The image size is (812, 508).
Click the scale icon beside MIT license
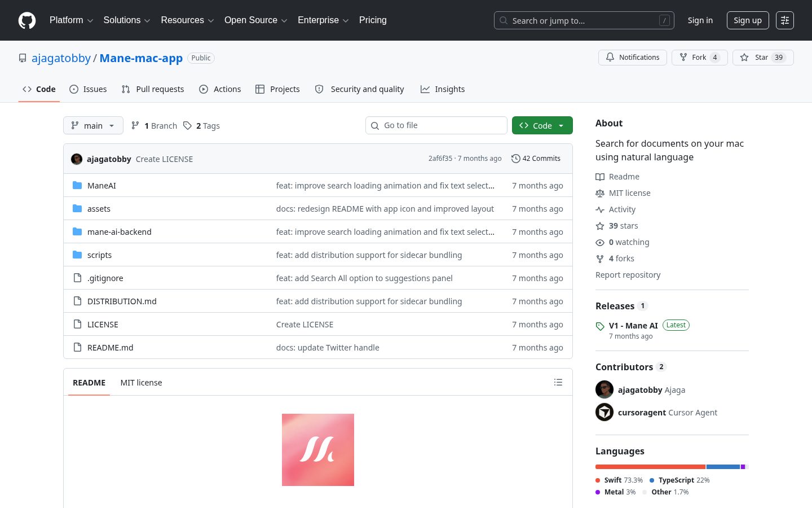(x=600, y=193)
